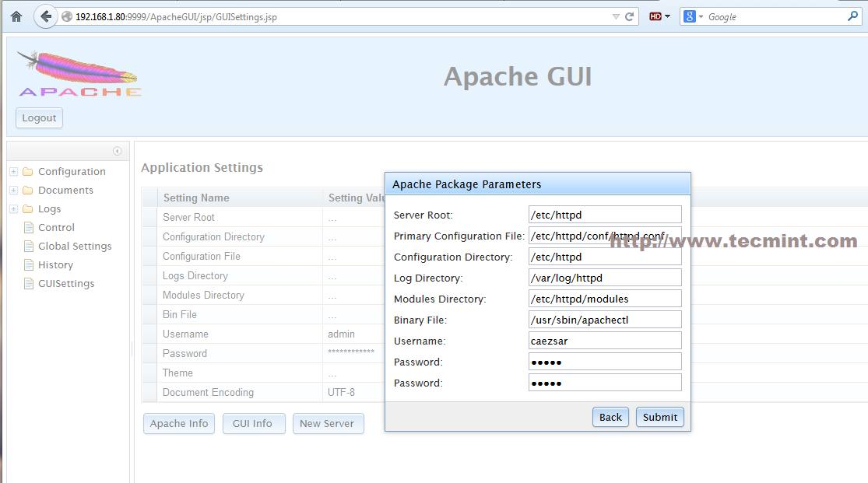Screen dimensions: 868x483
Task: Reload the page with the refresh icon
Action: click(x=630, y=16)
